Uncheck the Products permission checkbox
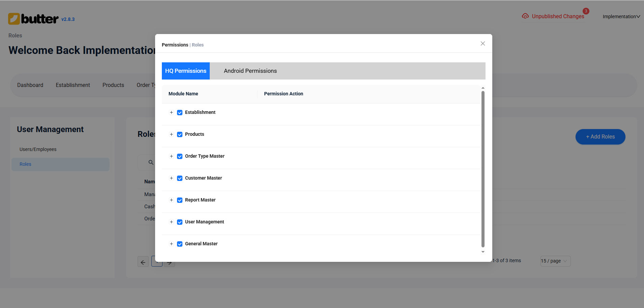 pyautogui.click(x=180, y=134)
